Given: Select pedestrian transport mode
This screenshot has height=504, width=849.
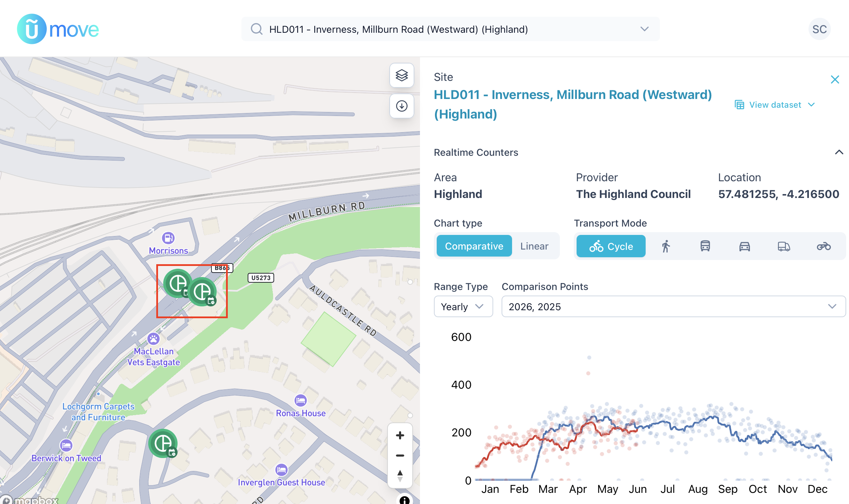Looking at the screenshot, I should pyautogui.click(x=666, y=246).
